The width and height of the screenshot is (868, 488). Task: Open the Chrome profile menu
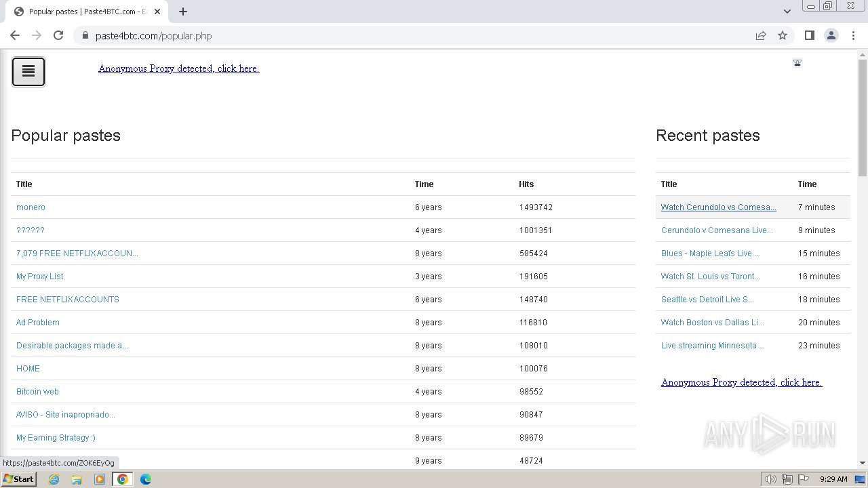point(831,35)
